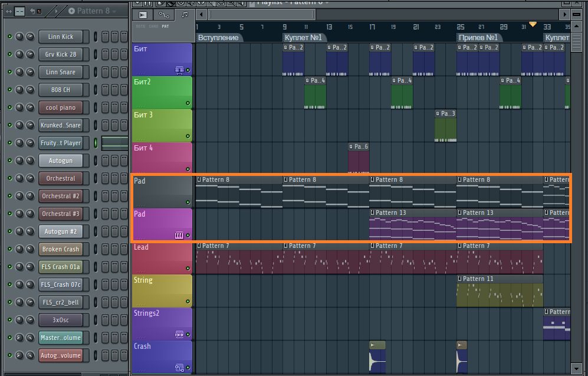Open the Pattern 13 clip menu on Pad track

pos(373,212)
